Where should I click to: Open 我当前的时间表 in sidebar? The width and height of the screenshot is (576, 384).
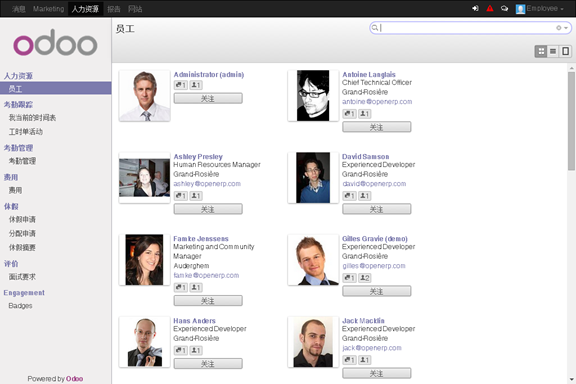pos(32,118)
